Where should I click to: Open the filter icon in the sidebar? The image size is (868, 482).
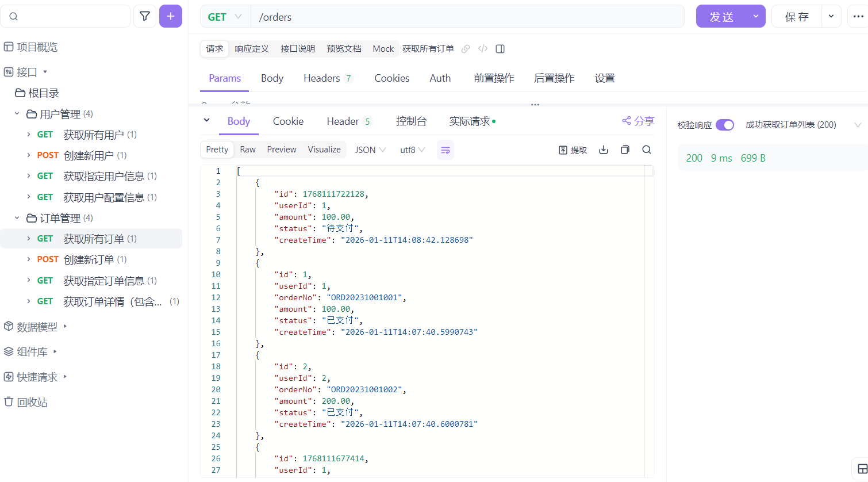point(145,16)
